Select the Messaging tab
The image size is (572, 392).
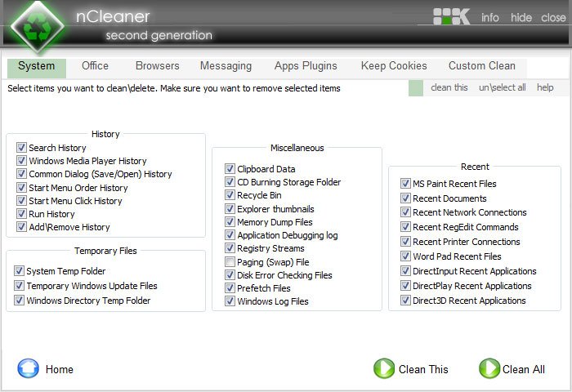226,66
